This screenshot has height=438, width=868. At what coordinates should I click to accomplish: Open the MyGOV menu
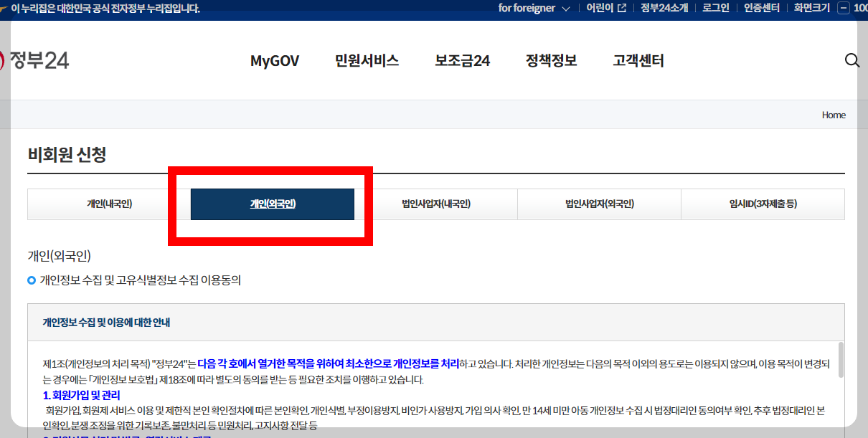[275, 61]
